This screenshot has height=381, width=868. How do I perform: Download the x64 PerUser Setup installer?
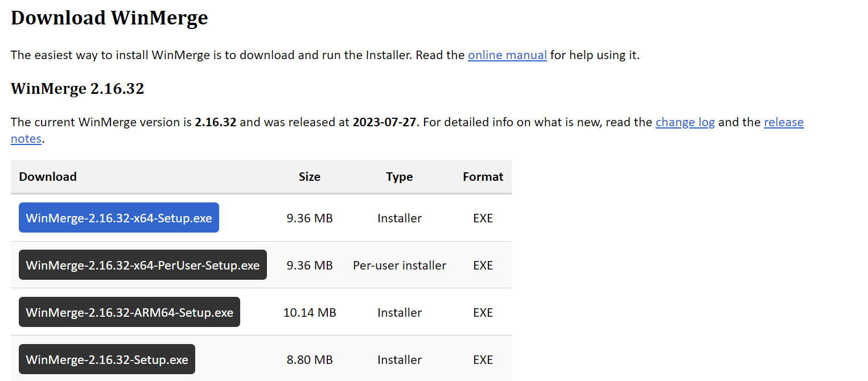point(143,265)
